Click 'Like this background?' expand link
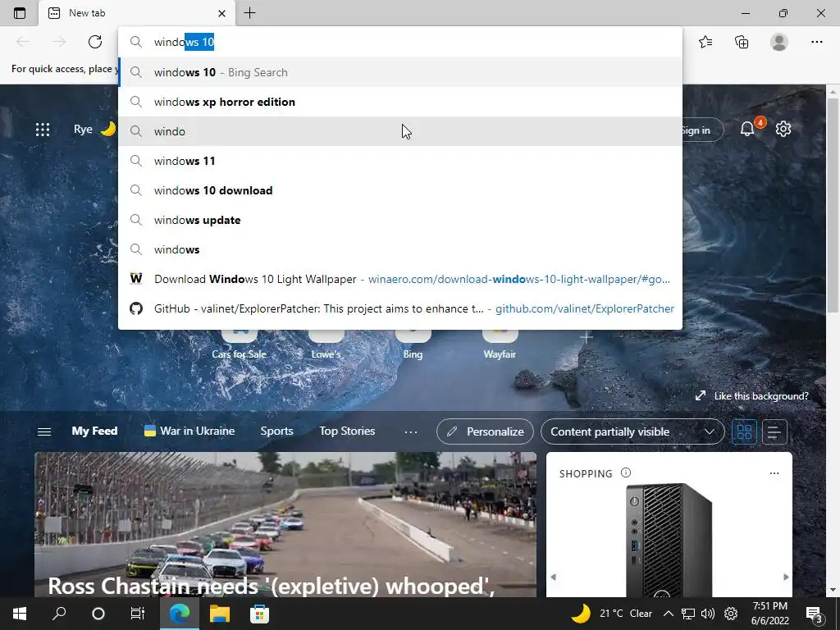This screenshot has height=630, width=840. coord(751,396)
